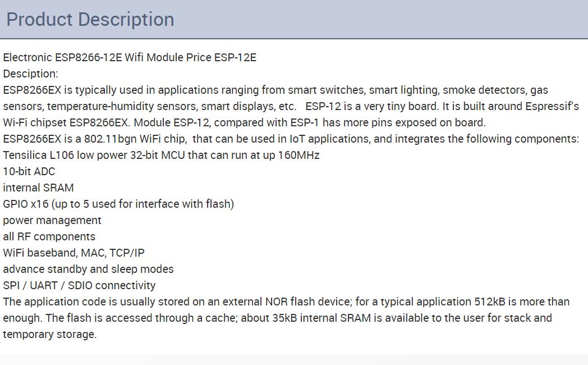Click the '802.11bgn WiFi chip' line

[x=291, y=139]
